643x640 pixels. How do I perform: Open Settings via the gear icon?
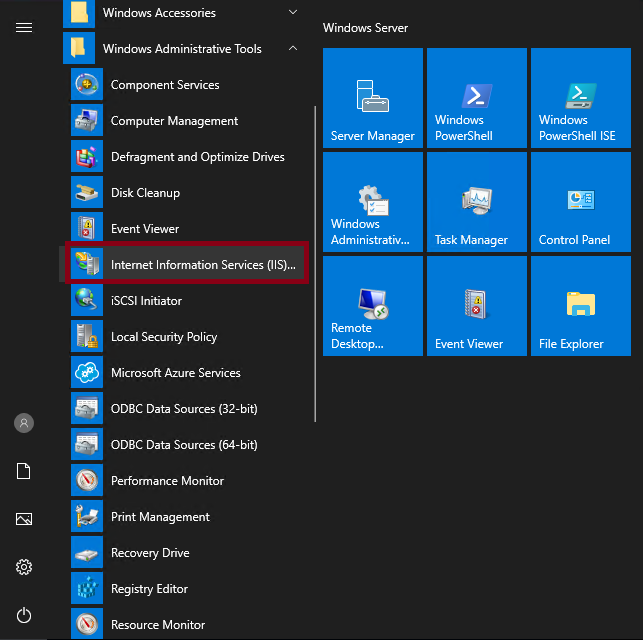tap(24, 567)
